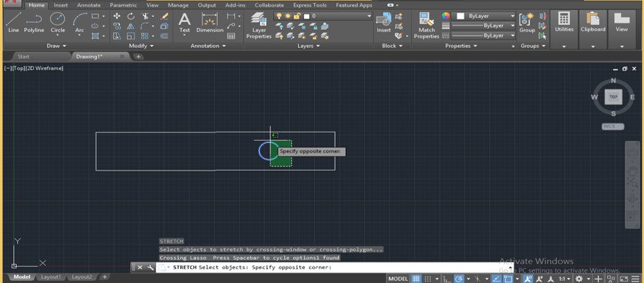Viewport: 644px width, 283px height.
Task: Toggle object snap tracking in status bar
Action: point(496,279)
